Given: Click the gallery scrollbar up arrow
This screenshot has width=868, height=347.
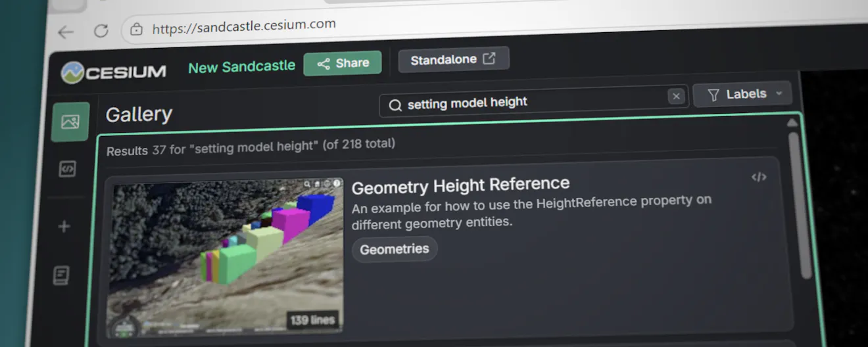Looking at the screenshot, I should [x=792, y=122].
